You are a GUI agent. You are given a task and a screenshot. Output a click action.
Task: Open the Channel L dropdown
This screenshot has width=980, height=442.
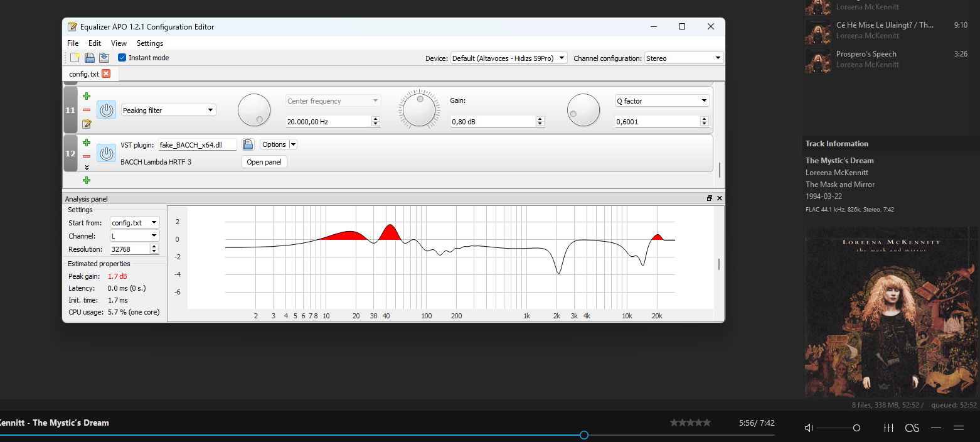coord(135,236)
